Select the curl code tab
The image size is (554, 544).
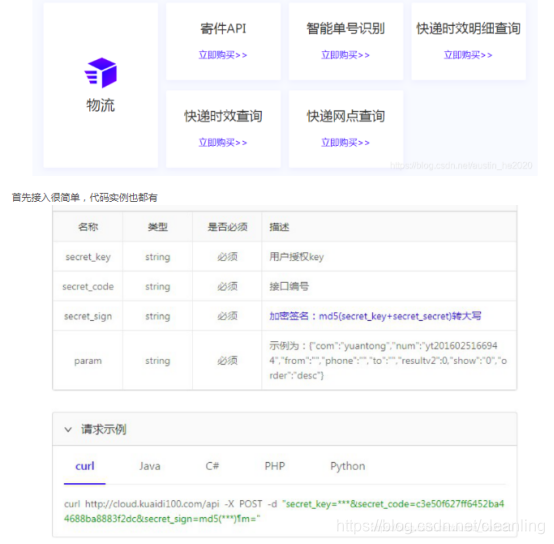(x=85, y=466)
